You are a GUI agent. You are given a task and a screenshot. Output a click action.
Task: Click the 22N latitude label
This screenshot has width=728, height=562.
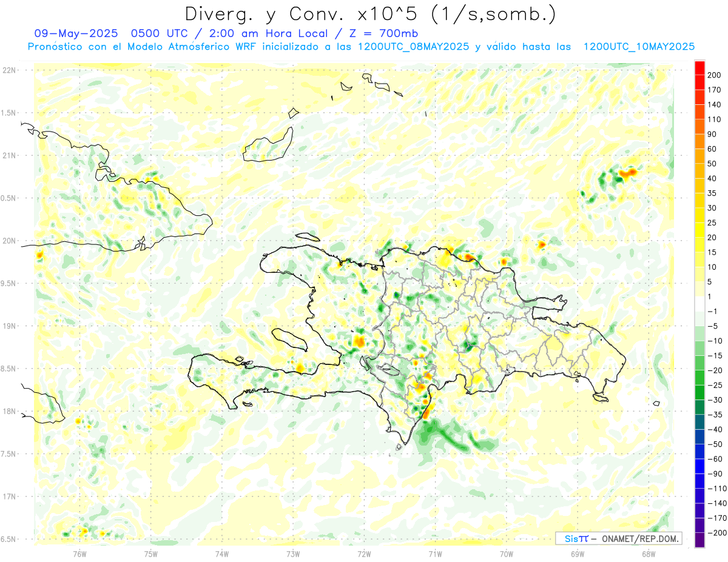[x=9, y=70]
